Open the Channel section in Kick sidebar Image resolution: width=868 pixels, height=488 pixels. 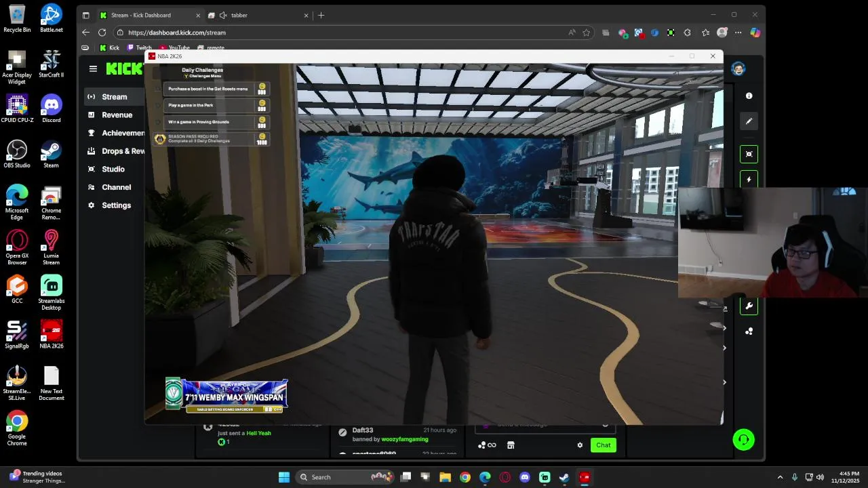coord(115,187)
